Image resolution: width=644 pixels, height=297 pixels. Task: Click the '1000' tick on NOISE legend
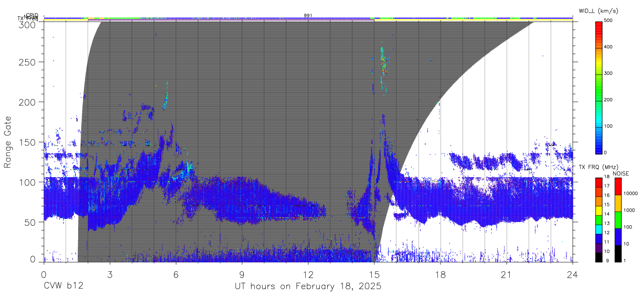point(629,210)
